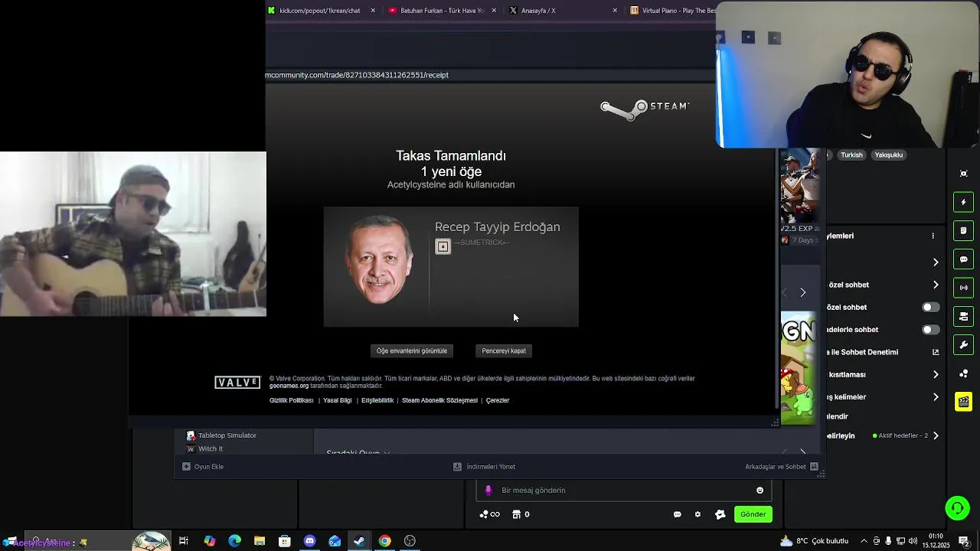Open Steam Abonelik Sözleşmesi link
Screen dimensions: 980x551
(x=439, y=400)
